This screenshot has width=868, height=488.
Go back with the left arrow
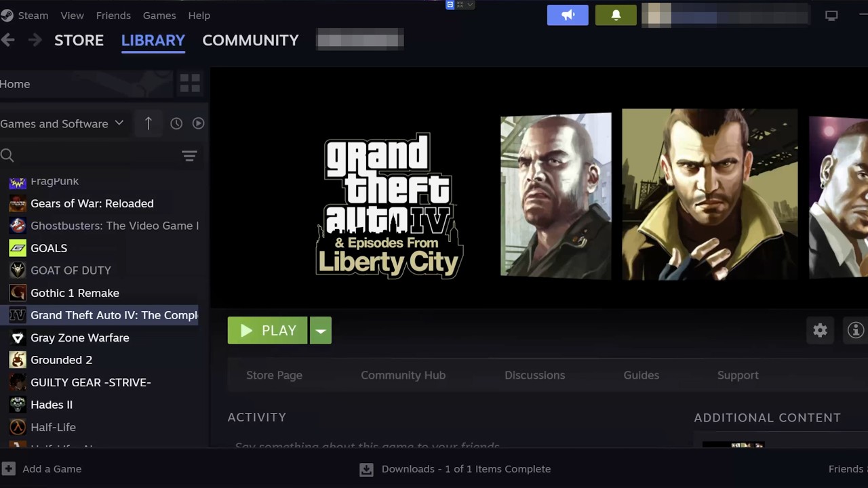(7, 40)
